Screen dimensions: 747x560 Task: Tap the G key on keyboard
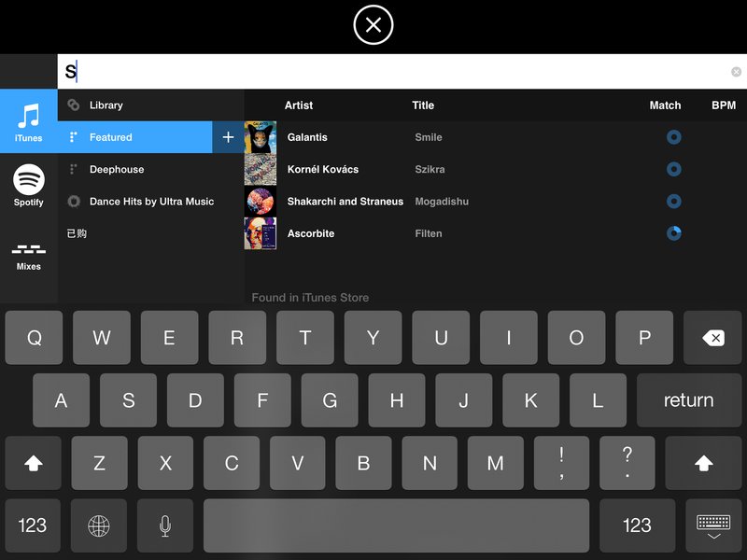pos(330,400)
